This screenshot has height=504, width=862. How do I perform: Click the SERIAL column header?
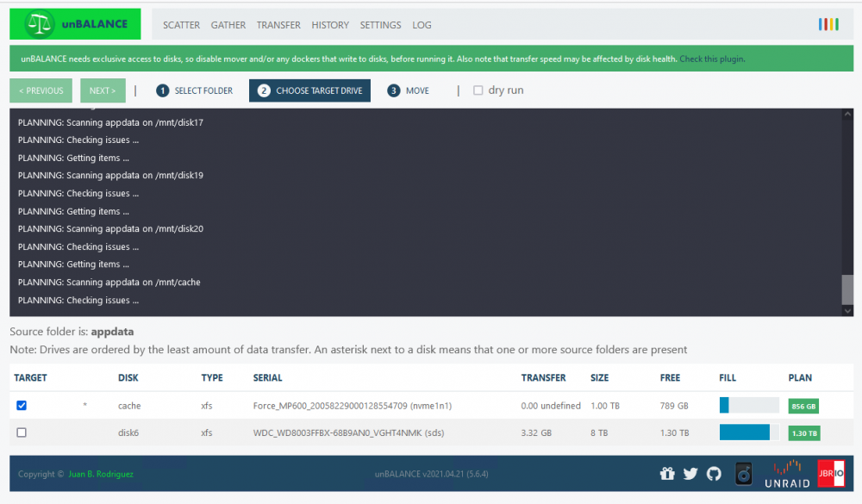tap(267, 377)
